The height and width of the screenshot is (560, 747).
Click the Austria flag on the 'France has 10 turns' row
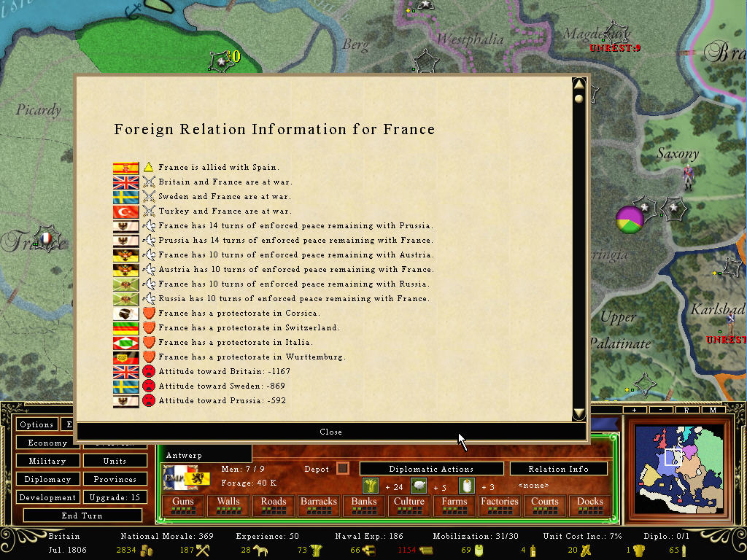[125, 255]
